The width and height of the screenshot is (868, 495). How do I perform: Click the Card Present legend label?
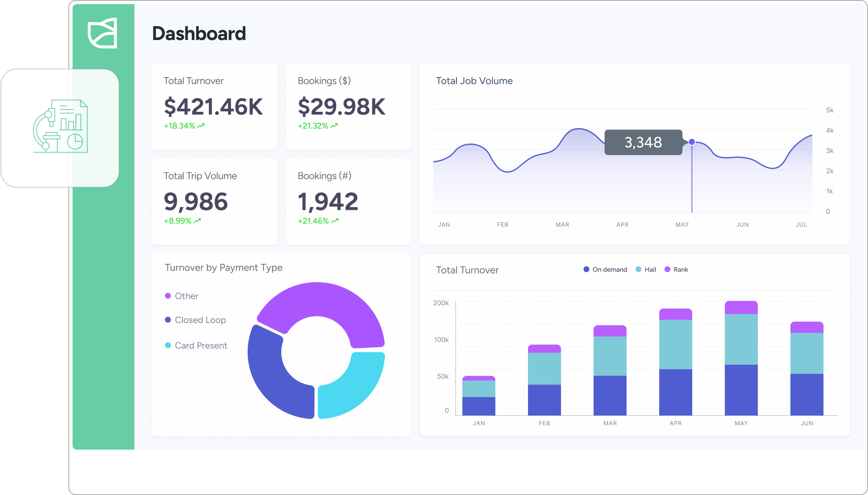[x=201, y=345]
